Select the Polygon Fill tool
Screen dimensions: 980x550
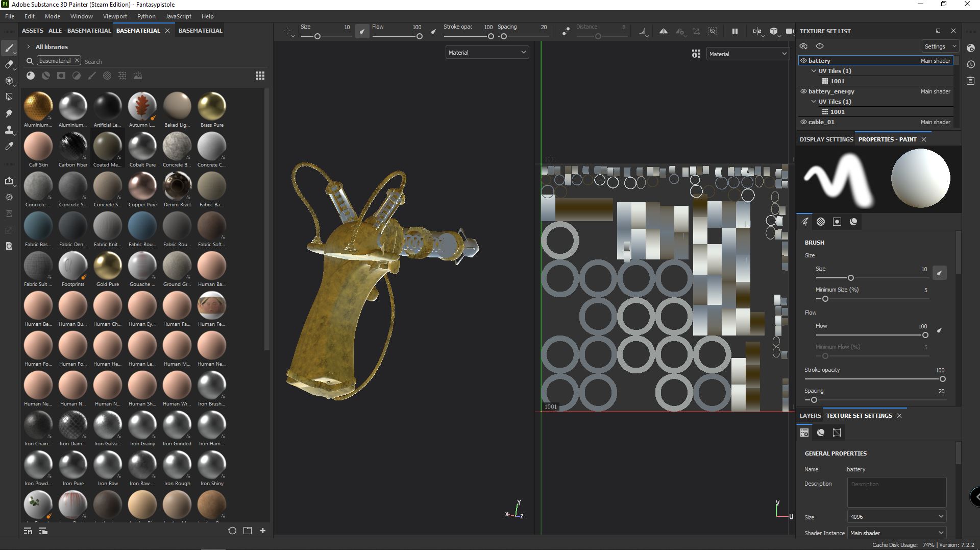tap(9, 97)
